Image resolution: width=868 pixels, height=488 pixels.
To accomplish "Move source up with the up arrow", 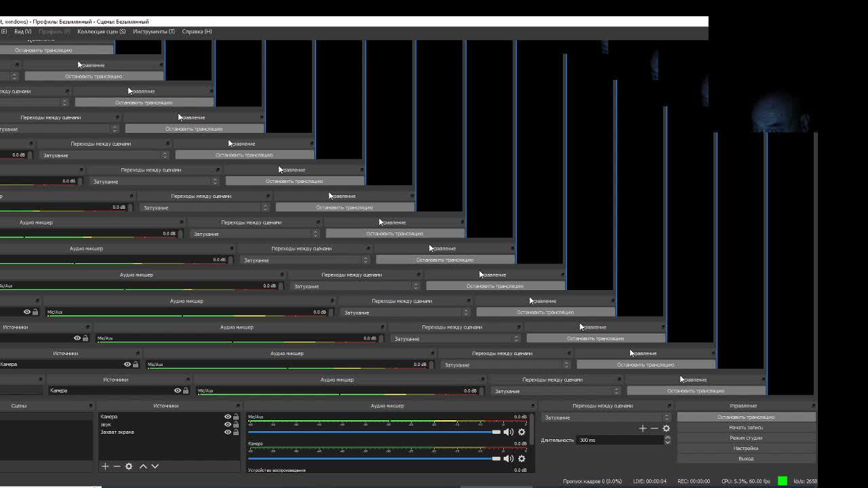I will point(143,466).
